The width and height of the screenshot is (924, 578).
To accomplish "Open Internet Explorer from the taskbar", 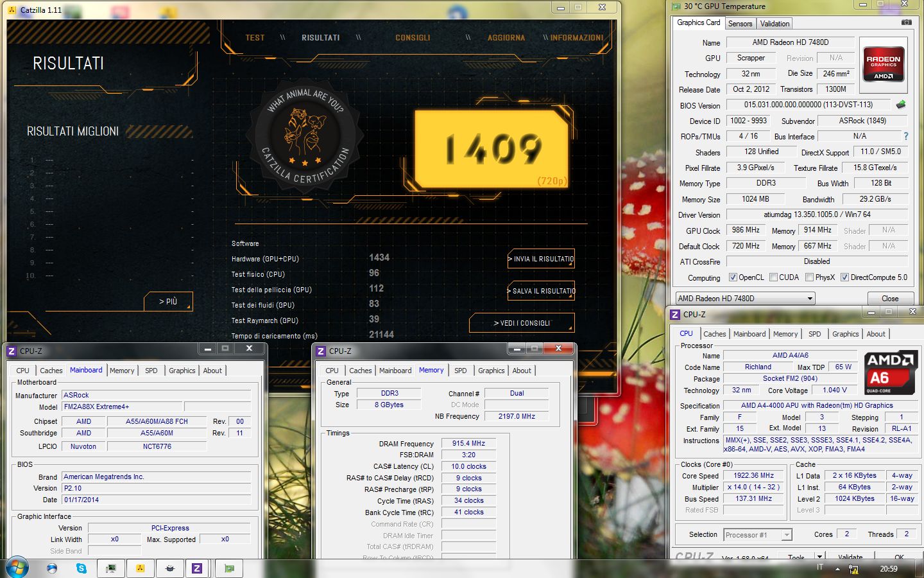I will coord(52,568).
